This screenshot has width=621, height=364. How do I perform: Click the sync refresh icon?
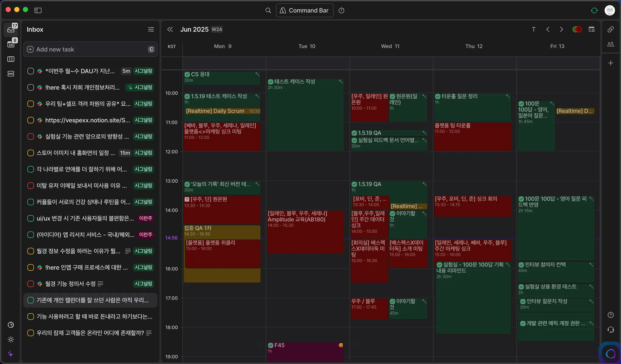(594, 11)
